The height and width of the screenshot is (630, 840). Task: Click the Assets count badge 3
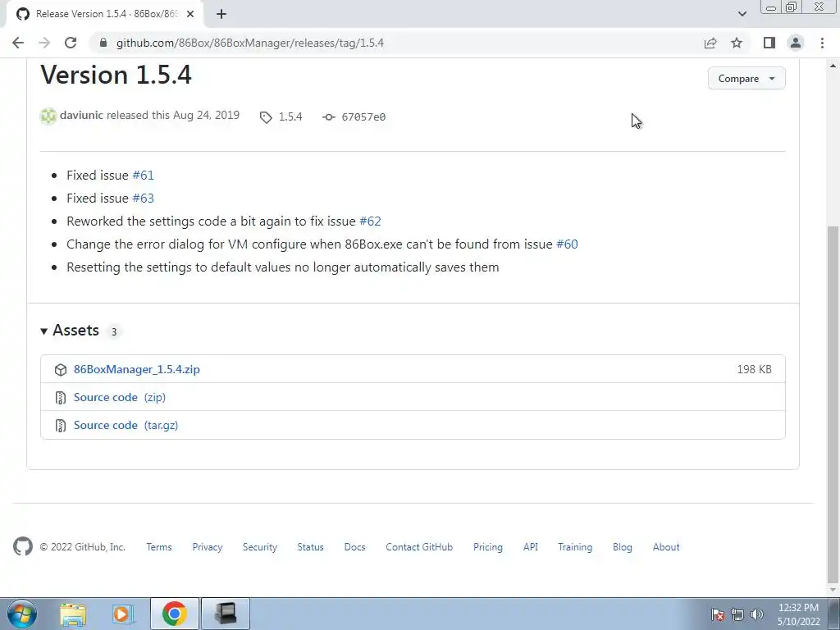(113, 331)
